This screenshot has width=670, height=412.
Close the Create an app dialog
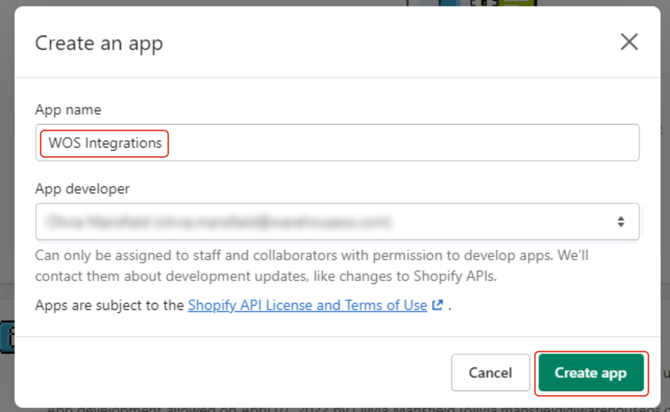(x=629, y=42)
